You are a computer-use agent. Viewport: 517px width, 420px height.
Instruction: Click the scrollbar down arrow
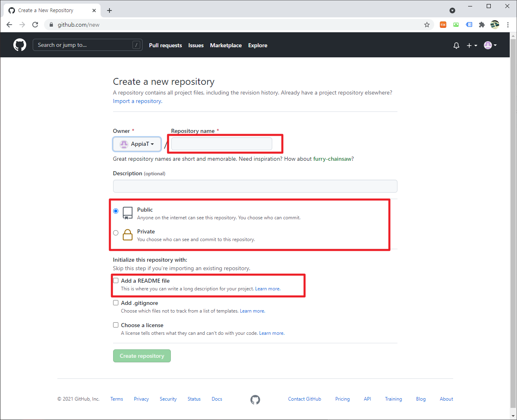[513, 416]
